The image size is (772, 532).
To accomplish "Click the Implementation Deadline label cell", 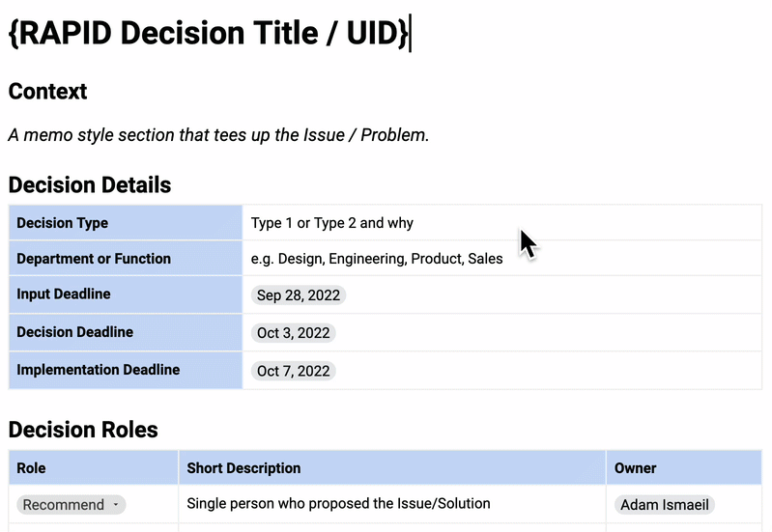I will pos(126,370).
